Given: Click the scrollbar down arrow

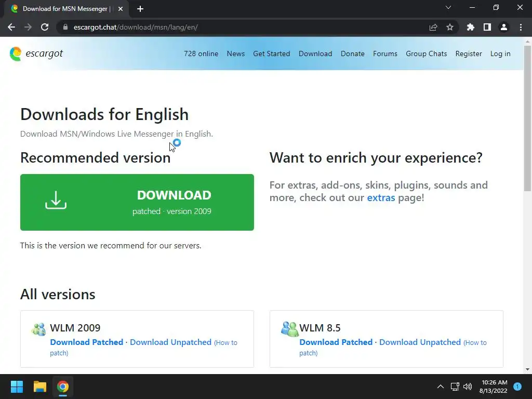Looking at the screenshot, I should [x=527, y=369].
